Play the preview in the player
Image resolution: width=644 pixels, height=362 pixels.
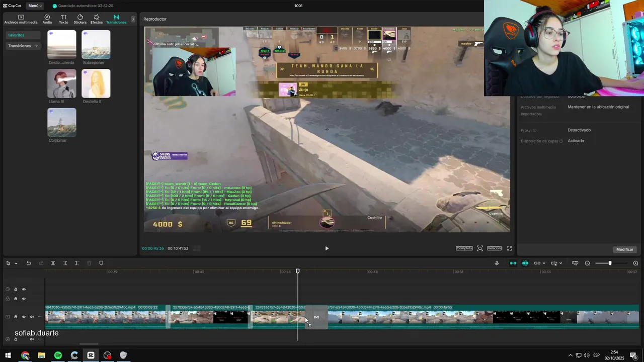[327, 248]
